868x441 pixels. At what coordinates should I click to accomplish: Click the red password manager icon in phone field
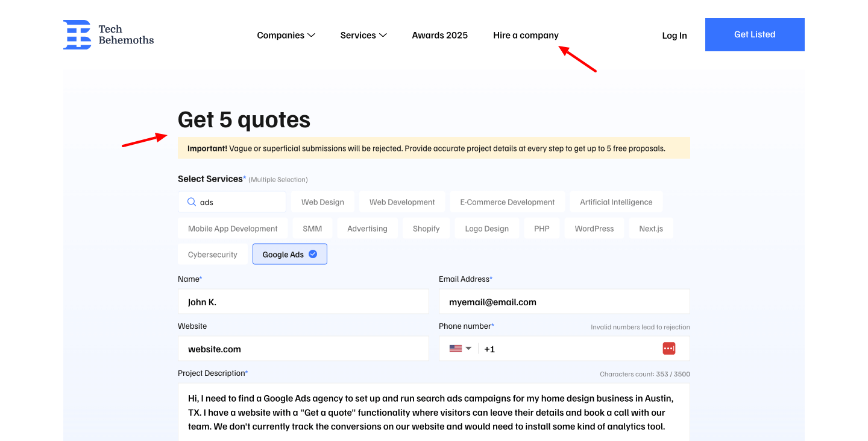click(x=668, y=349)
